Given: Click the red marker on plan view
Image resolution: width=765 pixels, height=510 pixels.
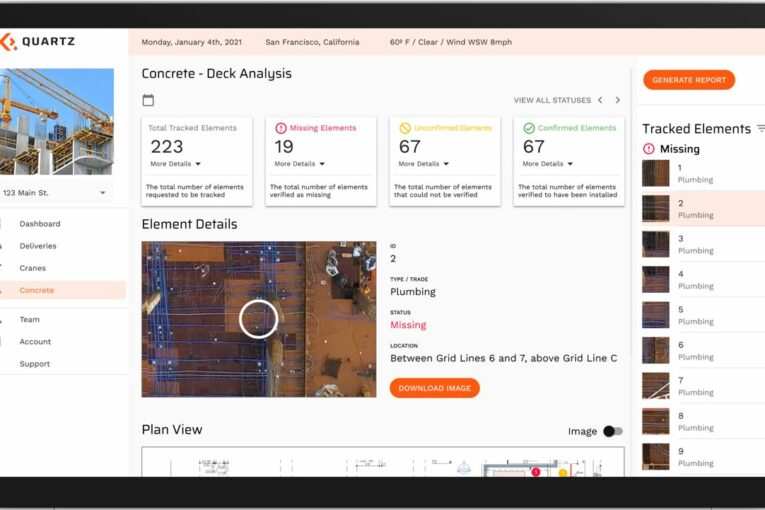Looking at the screenshot, I should click(x=536, y=471).
